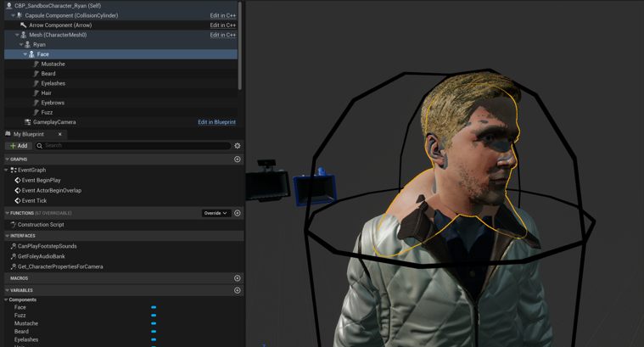Screen dimensions: 644x347
Task: Open the functions Override dropdown
Action: pyautogui.click(x=216, y=213)
